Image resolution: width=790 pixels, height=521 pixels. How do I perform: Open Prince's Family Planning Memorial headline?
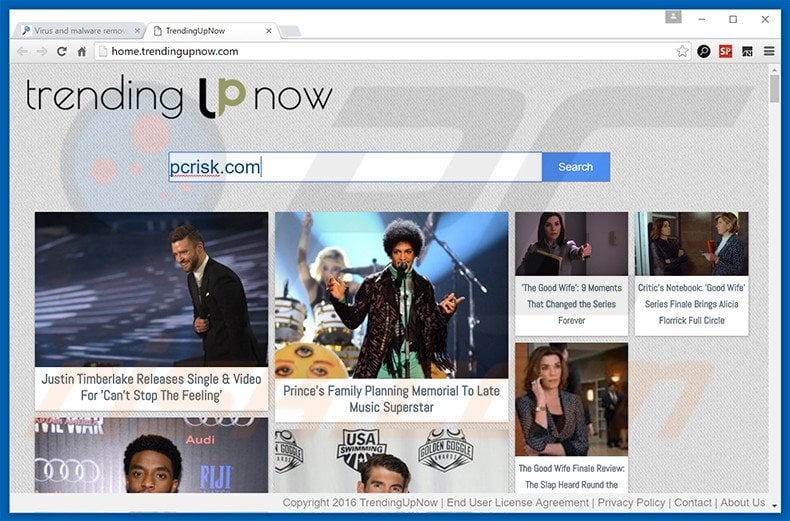point(391,399)
